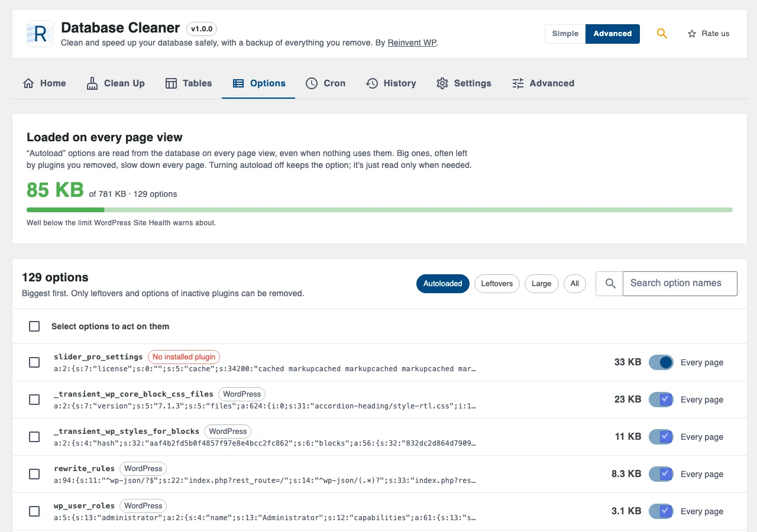Select the Autoloaded filter pill

tap(443, 284)
